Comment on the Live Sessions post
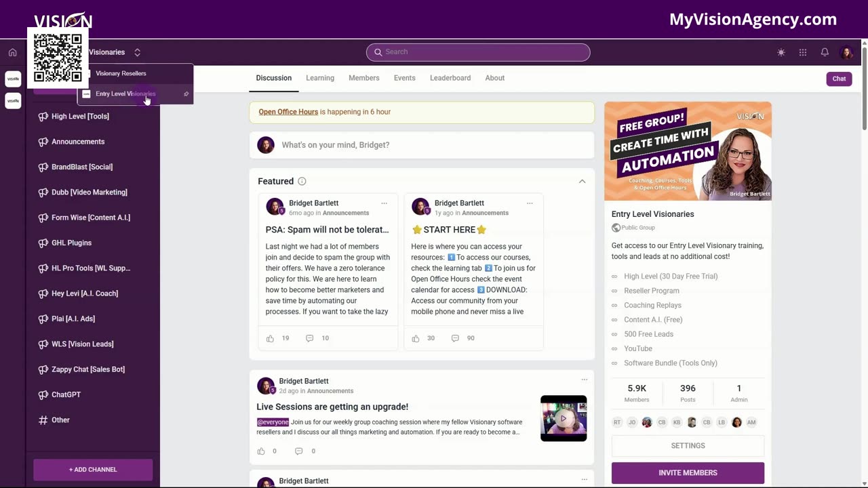 point(298,451)
